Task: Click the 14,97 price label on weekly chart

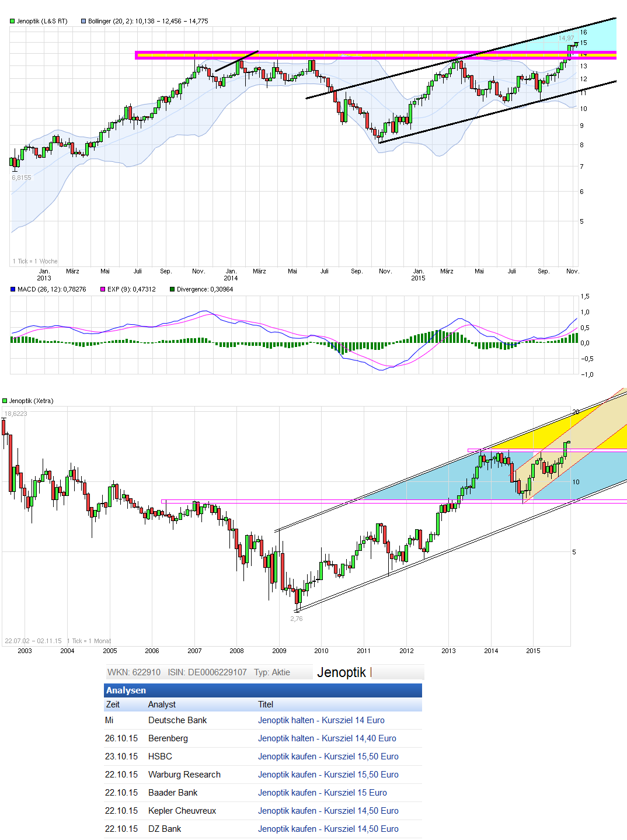Action: 566,39
